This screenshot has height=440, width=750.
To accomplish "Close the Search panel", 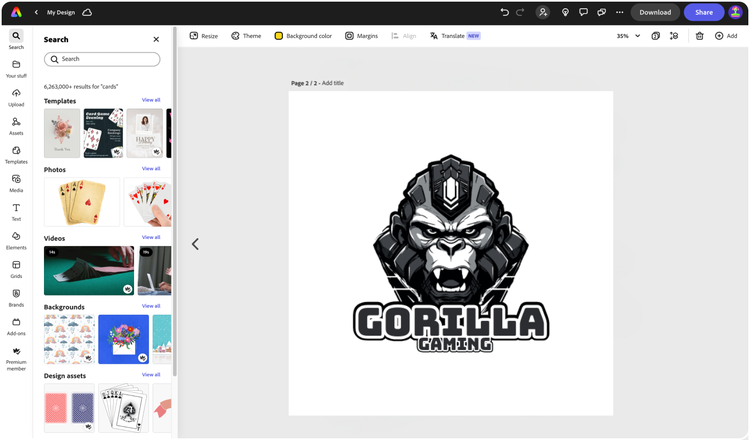I will point(156,39).
